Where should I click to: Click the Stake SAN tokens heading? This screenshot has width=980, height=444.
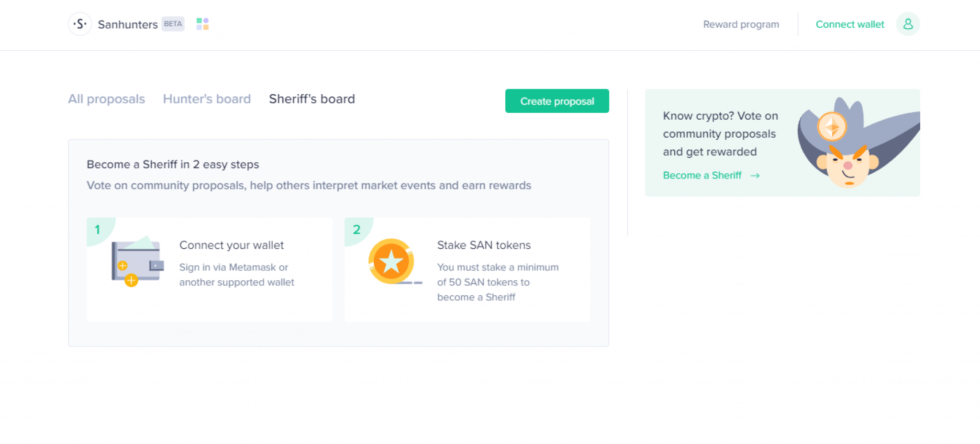point(484,245)
